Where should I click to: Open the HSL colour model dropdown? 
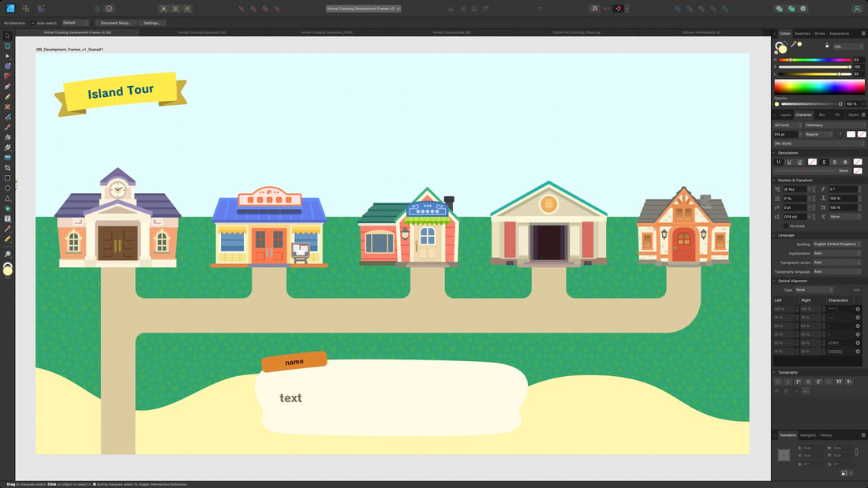(x=848, y=47)
